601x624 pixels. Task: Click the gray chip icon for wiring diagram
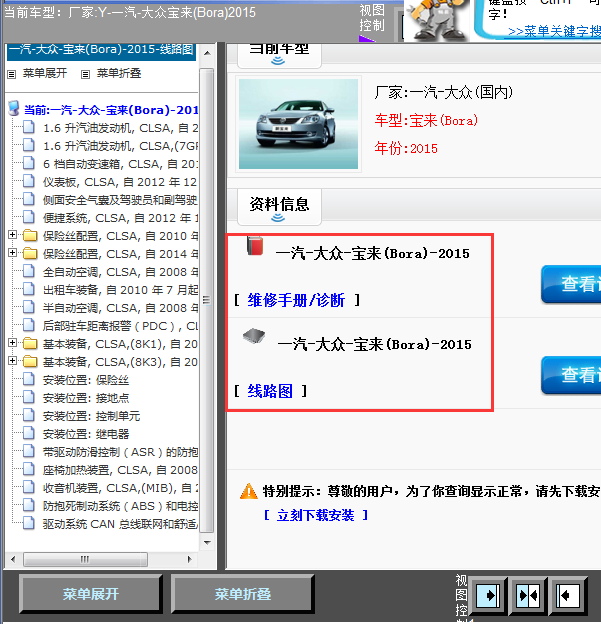click(254, 336)
